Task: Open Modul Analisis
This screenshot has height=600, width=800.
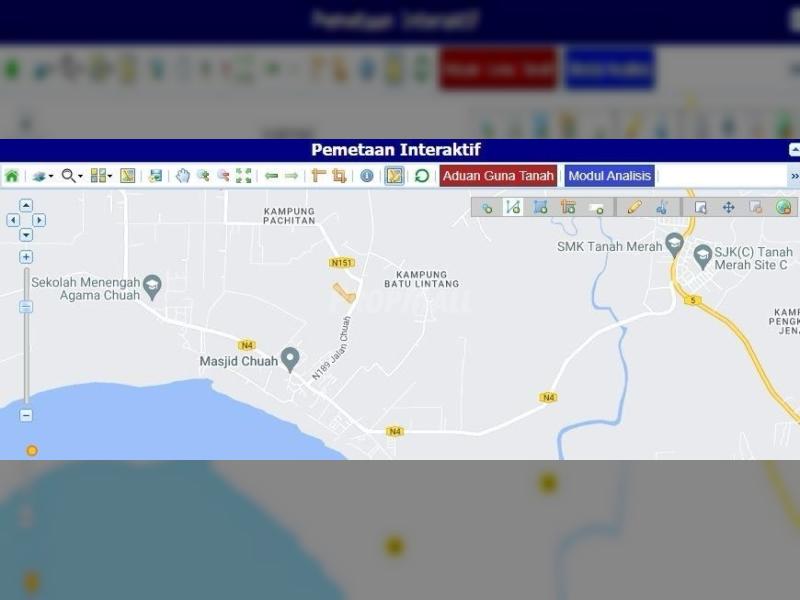Action: click(609, 176)
